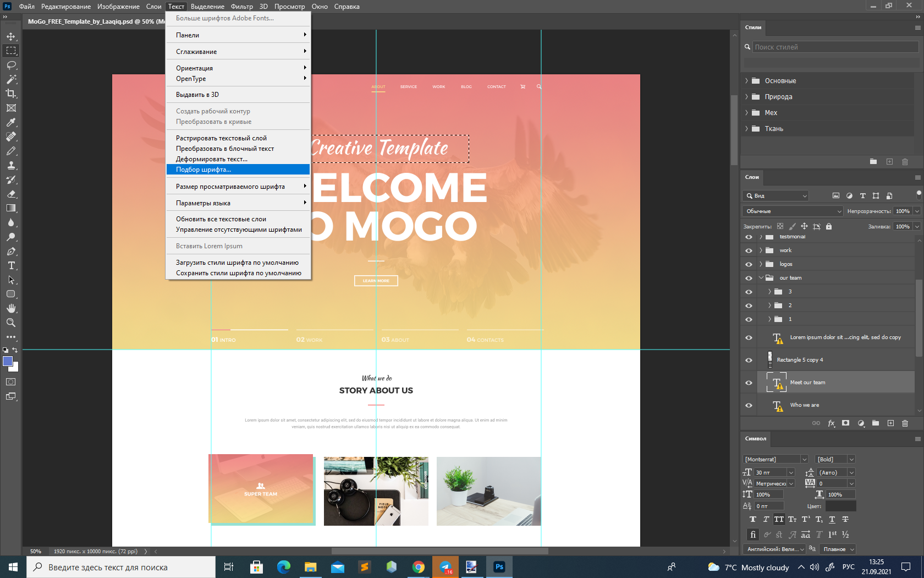
Task: Click the foreground color swatch
Action: (8, 362)
